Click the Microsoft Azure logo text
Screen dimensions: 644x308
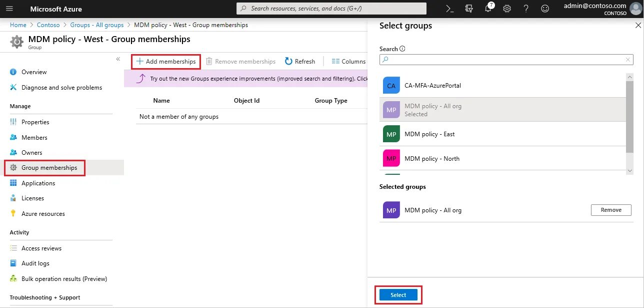(56, 9)
